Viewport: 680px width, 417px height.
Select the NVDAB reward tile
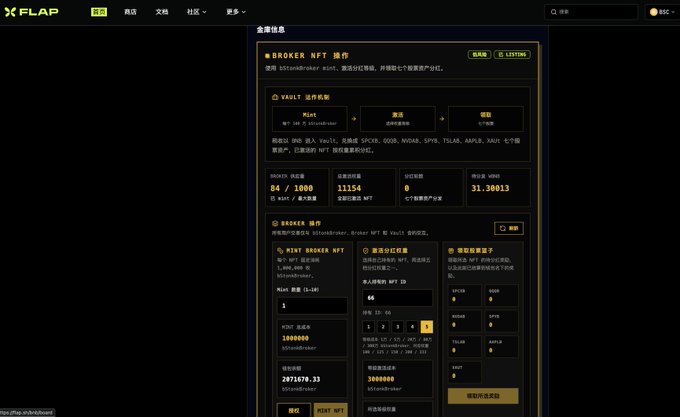(x=464, y=321)
